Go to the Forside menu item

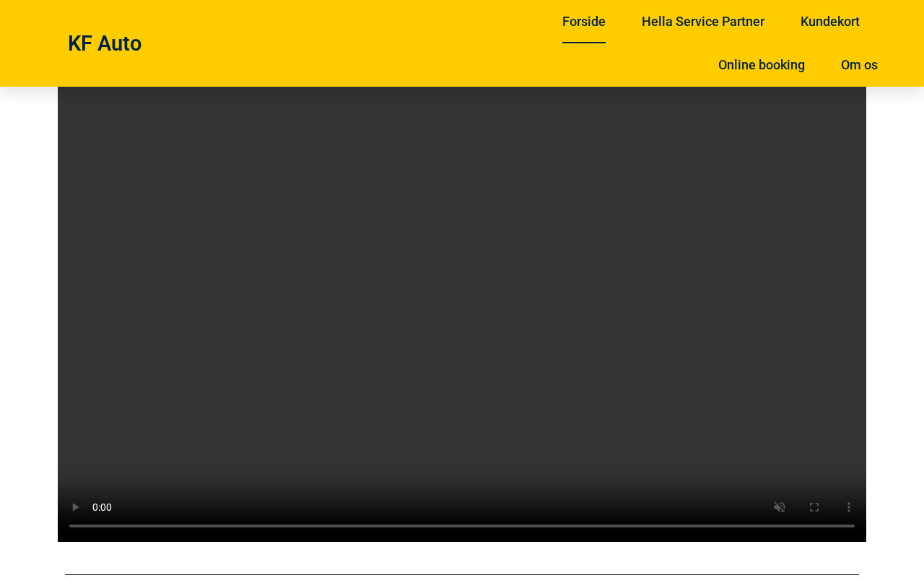coord(584,22)
